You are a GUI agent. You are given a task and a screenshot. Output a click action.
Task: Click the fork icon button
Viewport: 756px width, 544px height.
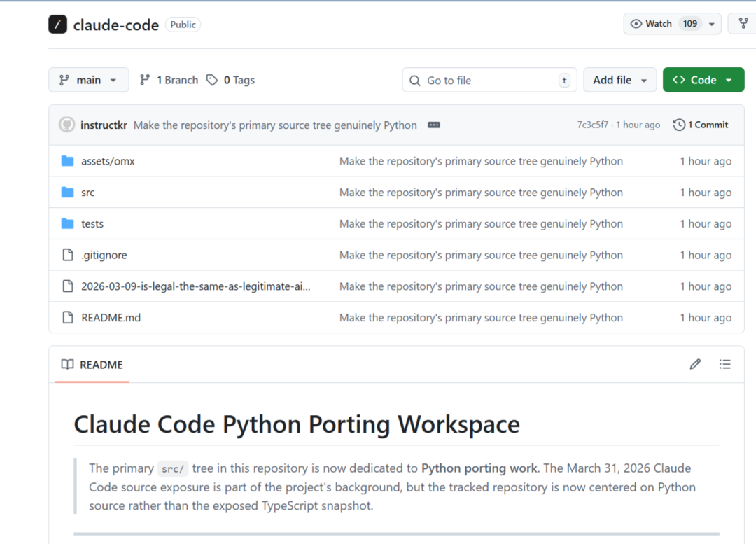point(743,24)
